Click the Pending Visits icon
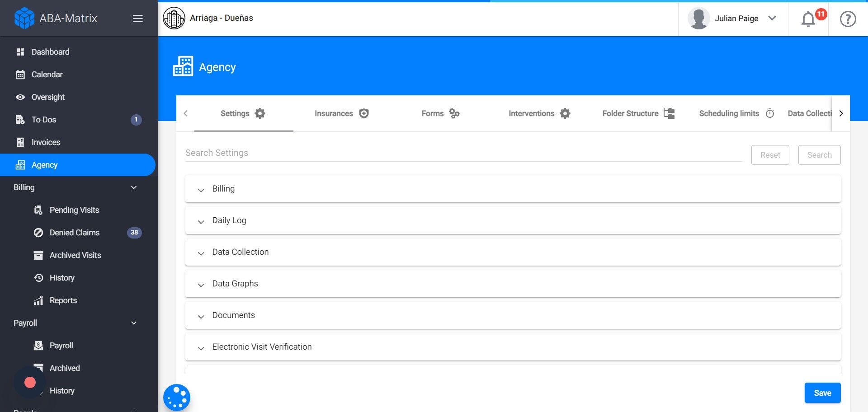Image resolution: width=868 pixels, height=412 pixels. point(38,210)
